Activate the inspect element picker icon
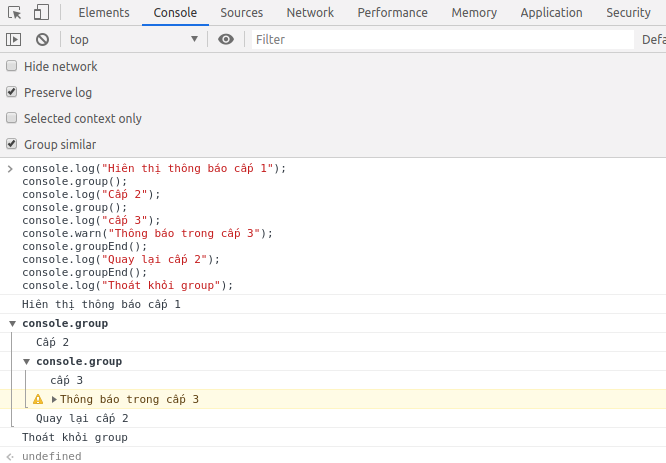 coord(14,13)
